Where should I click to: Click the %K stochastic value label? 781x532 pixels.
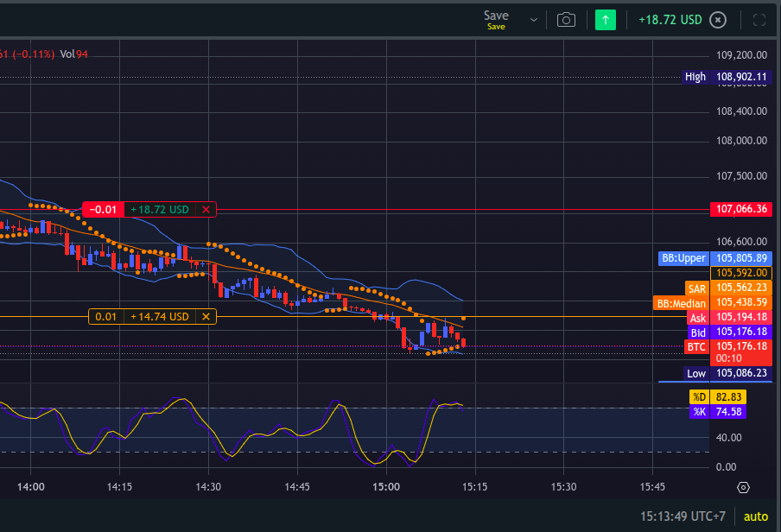coord(718,412)
